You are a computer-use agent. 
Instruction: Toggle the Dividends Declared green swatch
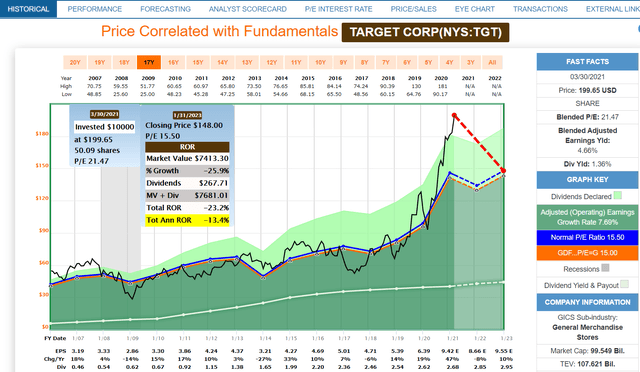(x=618, y=196)
